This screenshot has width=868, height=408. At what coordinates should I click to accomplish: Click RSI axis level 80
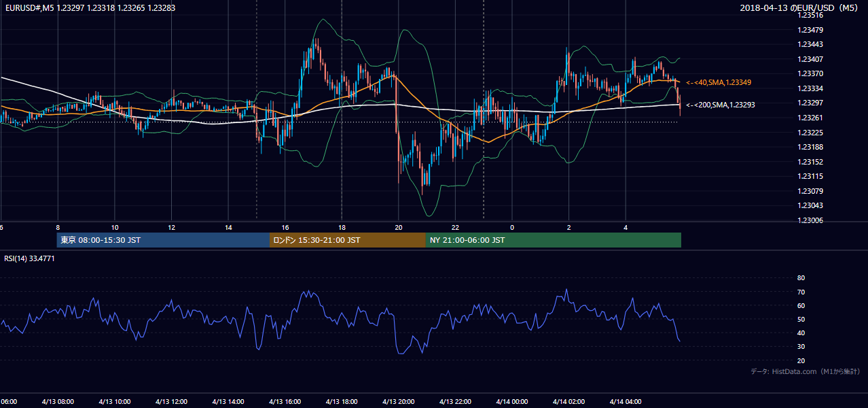click(x=801, y=278)
